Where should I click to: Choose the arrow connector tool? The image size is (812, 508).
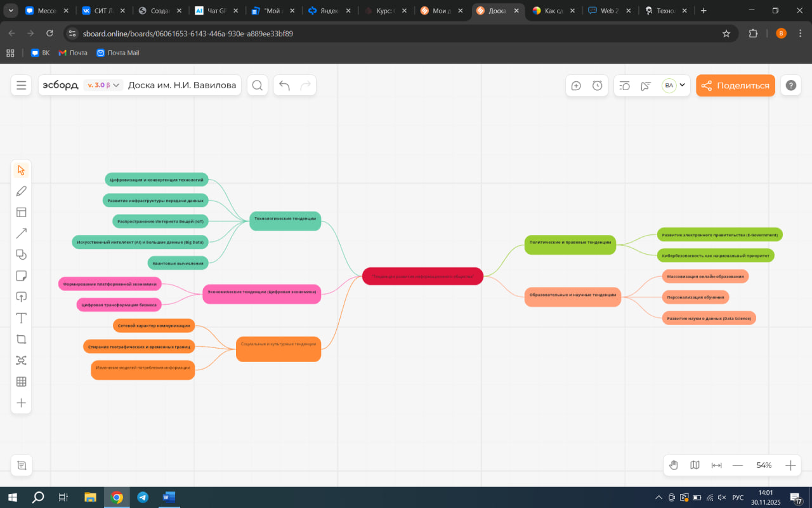(21, 234)
